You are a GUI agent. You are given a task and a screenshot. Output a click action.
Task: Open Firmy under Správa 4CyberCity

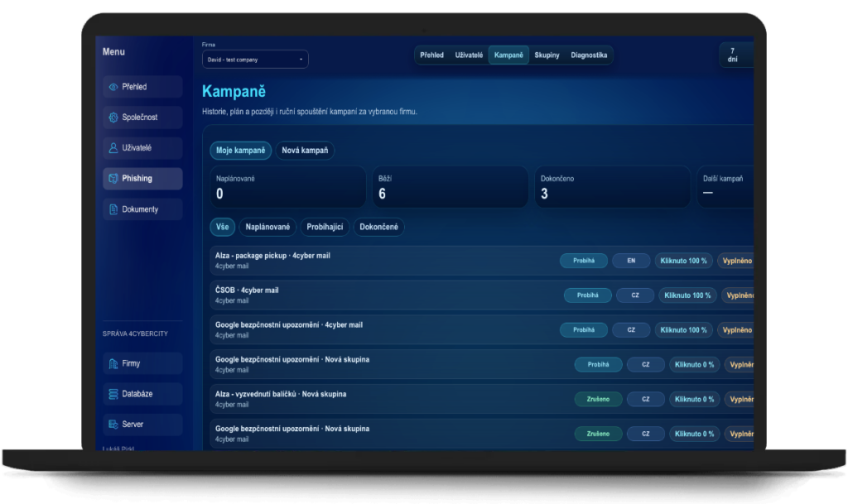[x=142, y=363]
